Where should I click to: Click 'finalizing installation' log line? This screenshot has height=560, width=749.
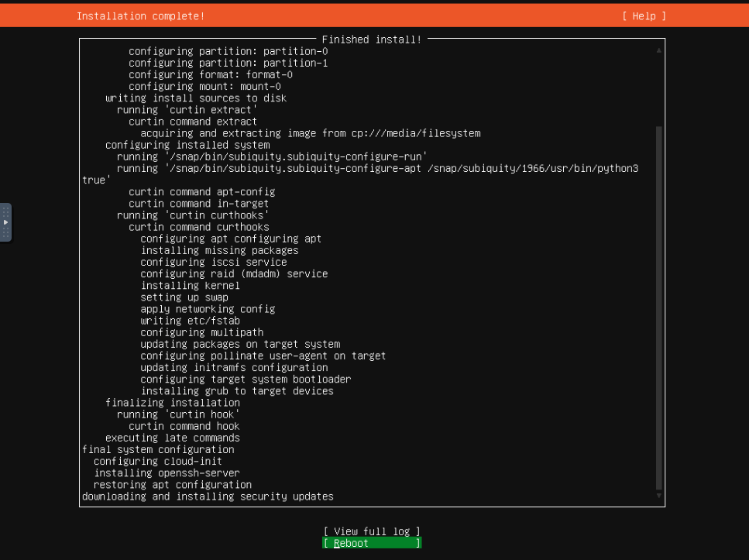click(x=173, y=403)
